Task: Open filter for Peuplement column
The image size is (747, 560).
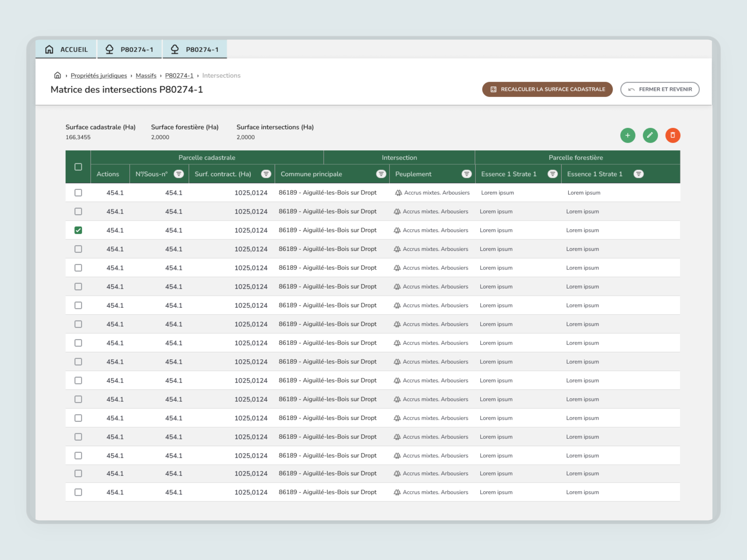Action: [466, 174]
